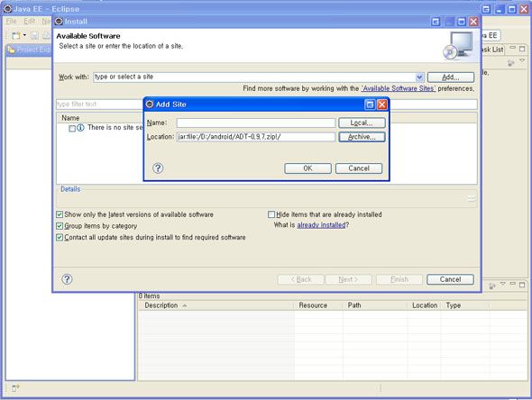
Task: Select the Java EE perspective button
Action: [x=491, y=36]
